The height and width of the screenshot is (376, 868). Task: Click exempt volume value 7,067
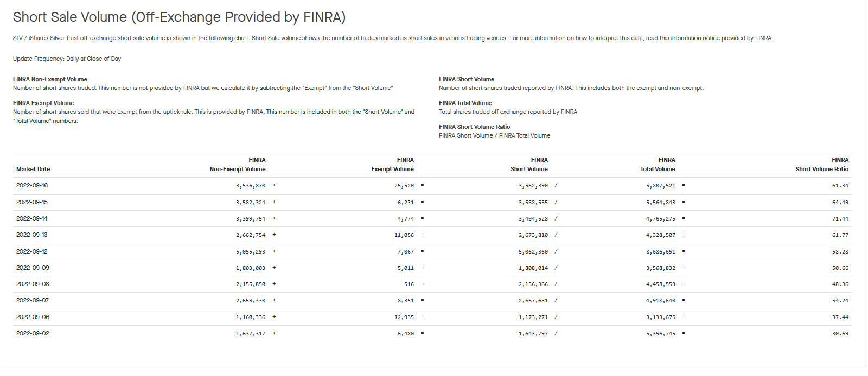406,252
